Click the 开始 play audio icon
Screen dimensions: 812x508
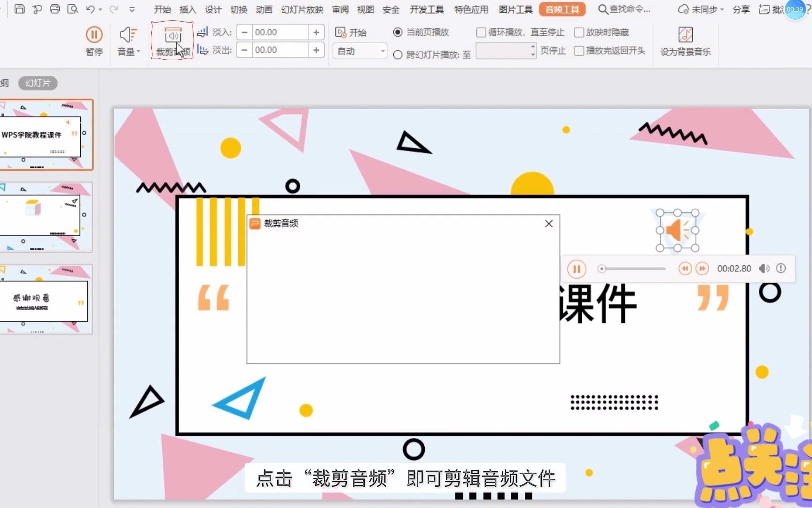(340, 32)
